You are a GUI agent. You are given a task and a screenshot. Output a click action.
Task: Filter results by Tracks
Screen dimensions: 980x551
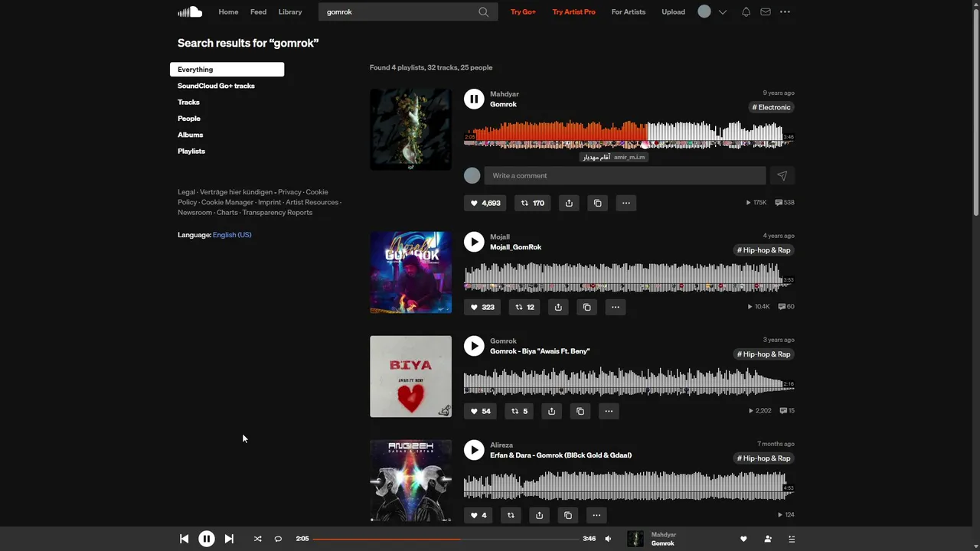tap(188, 102)
